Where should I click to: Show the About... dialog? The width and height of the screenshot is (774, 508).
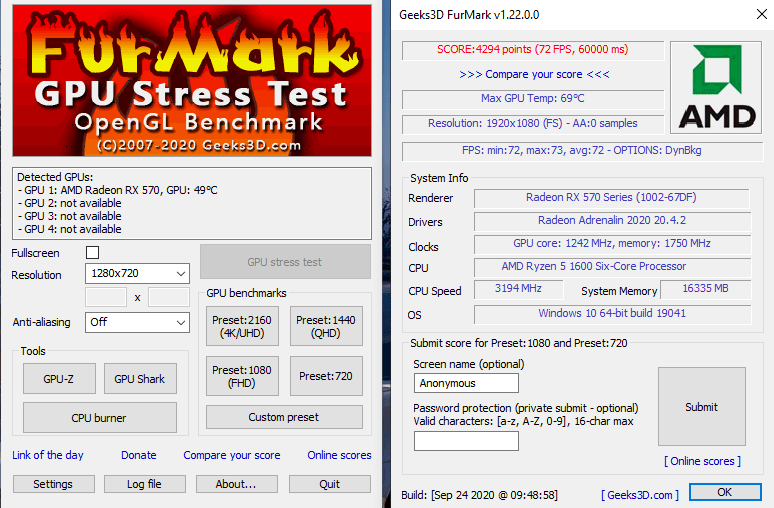click(x=236, y=484)
